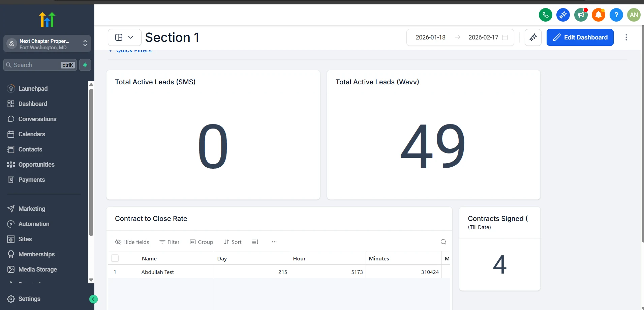The image size is (644, 310).
Task: Open the dashboard layout dropdown
Action: pos(124,37)
